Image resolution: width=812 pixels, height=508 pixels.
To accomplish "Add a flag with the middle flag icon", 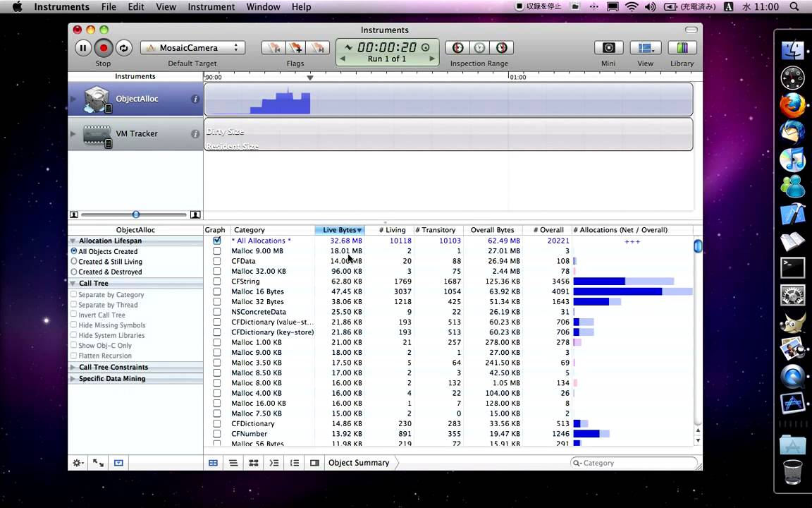I will coord(296,48).
